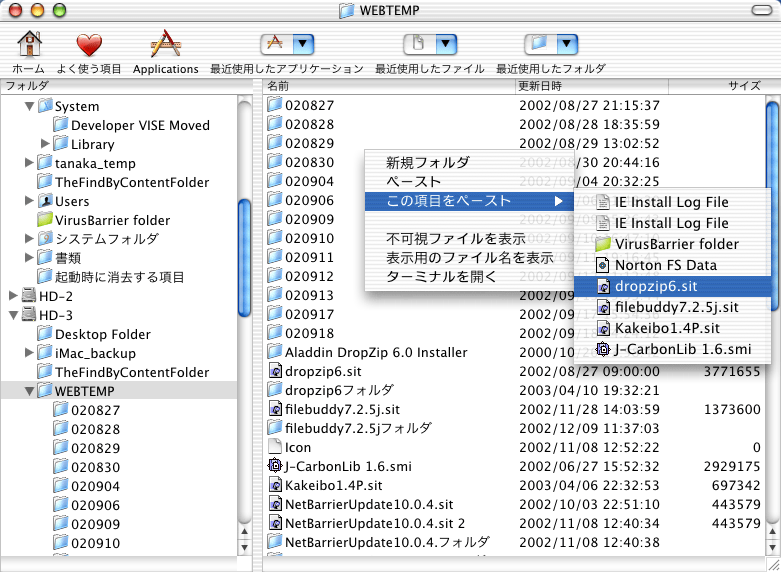This screenshot has height=572, width=781.
Task: Expand the Library folder in tree
Action: point(45,144)
